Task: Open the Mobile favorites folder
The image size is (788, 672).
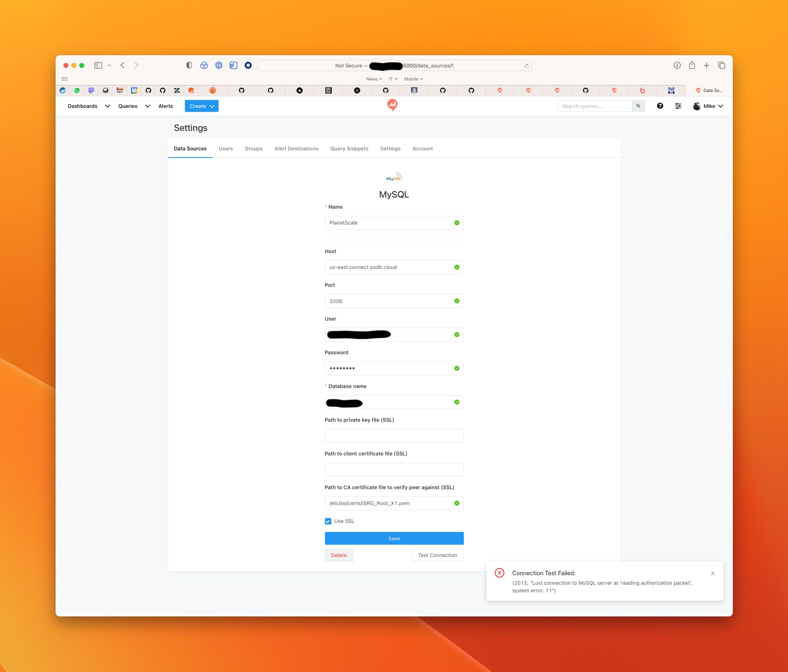Action: pos(413,79)
